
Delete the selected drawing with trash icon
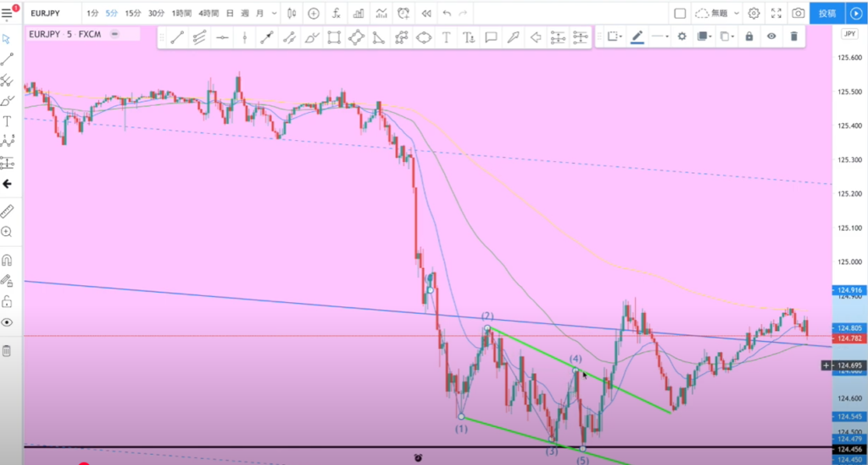click(793, 36)
